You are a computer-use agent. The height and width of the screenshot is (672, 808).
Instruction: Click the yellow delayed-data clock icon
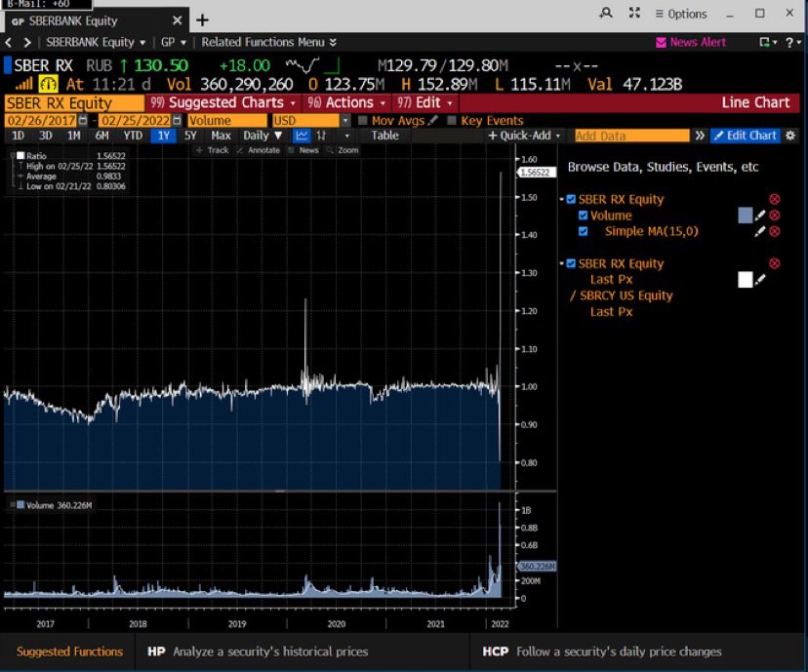pos(49,84)
